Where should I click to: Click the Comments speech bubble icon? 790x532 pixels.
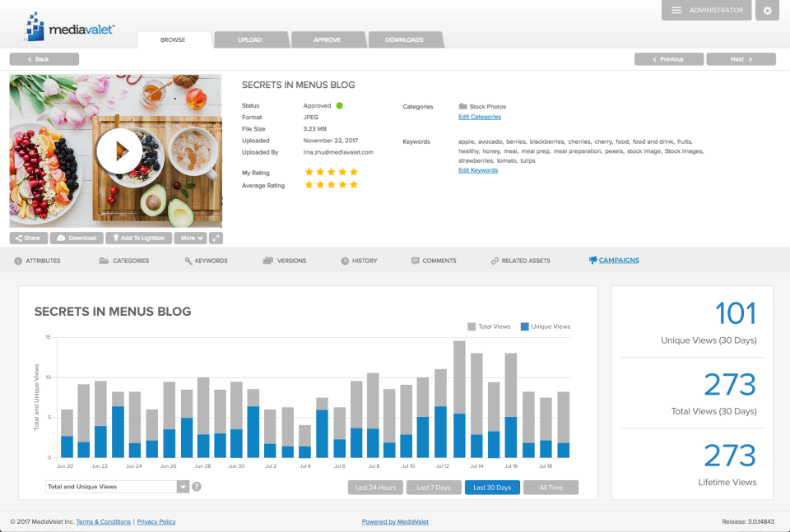coord(415,261)
